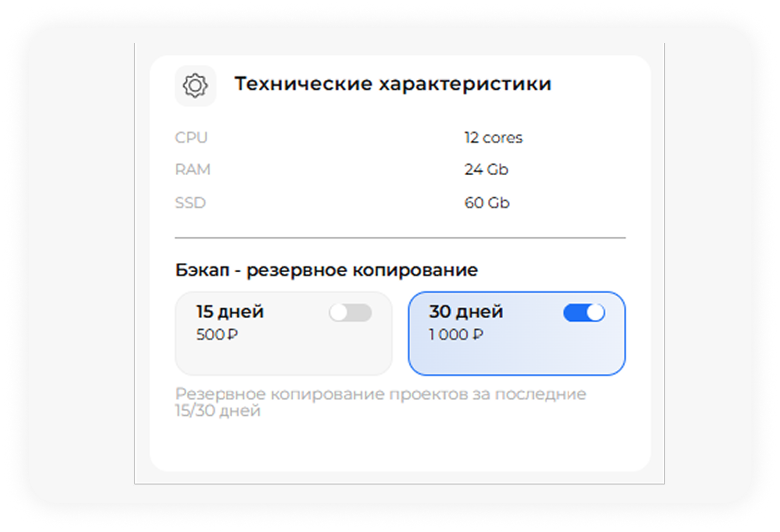Viewport: 780px width, 532px height.
Task: Click the gear icon beside Технические характеристики
Action: point(195,86)
